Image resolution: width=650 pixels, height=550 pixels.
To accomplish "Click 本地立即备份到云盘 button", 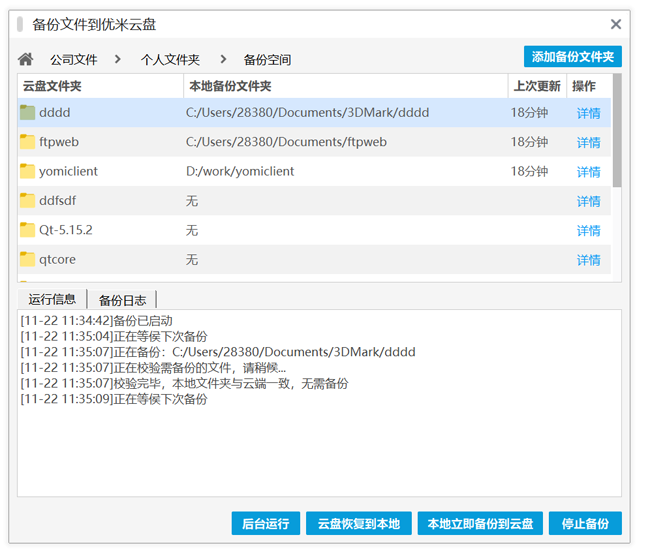I will pos(479,524).
